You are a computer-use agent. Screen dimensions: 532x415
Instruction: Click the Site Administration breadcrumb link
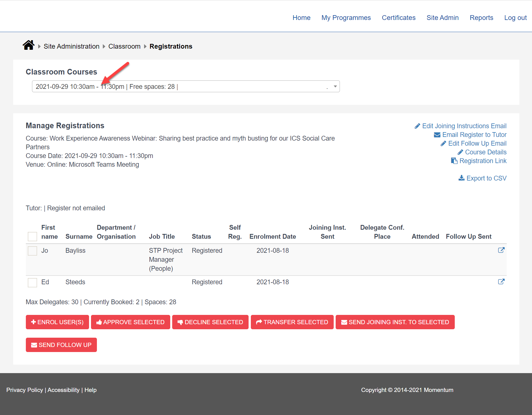pos(72,46)
